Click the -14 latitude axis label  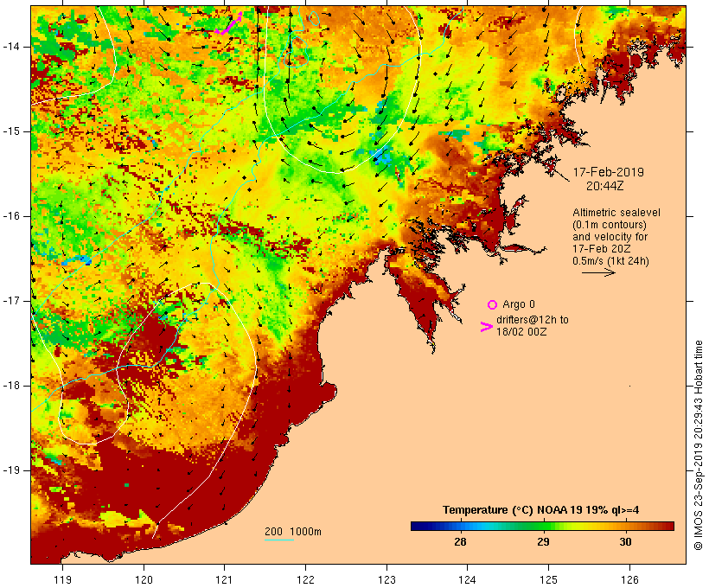tap(11, 46)
